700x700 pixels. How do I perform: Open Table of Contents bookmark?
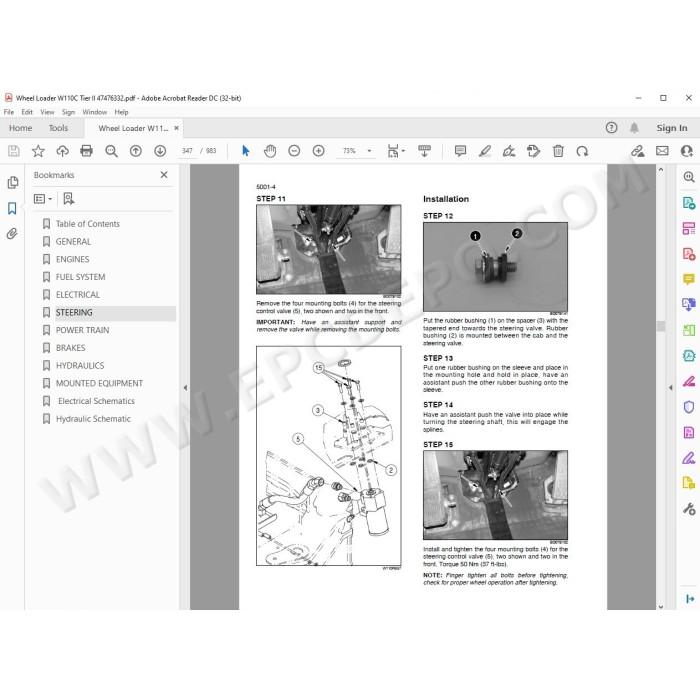(88, 224)
